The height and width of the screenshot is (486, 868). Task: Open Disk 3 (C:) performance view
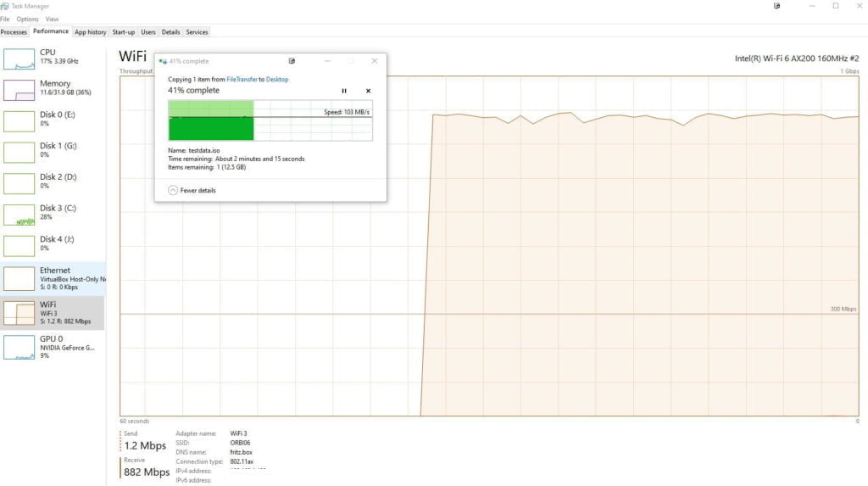point(19,214)
